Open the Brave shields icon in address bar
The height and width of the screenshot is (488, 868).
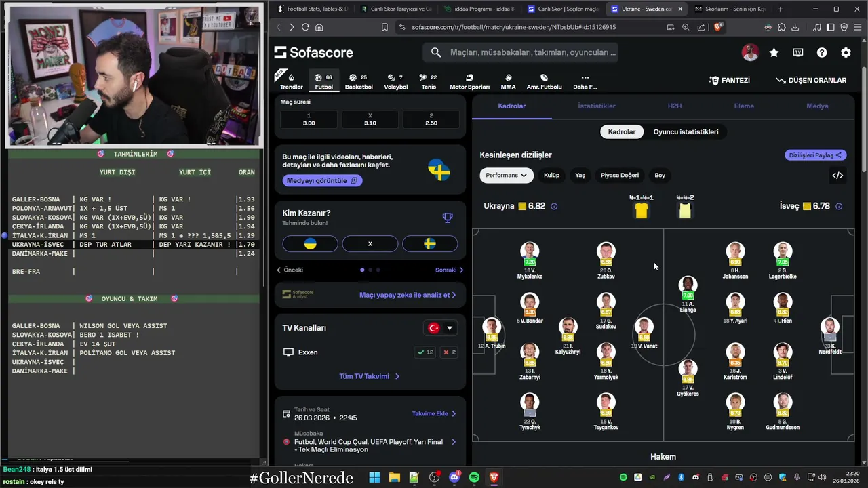(x=718, y=27)
